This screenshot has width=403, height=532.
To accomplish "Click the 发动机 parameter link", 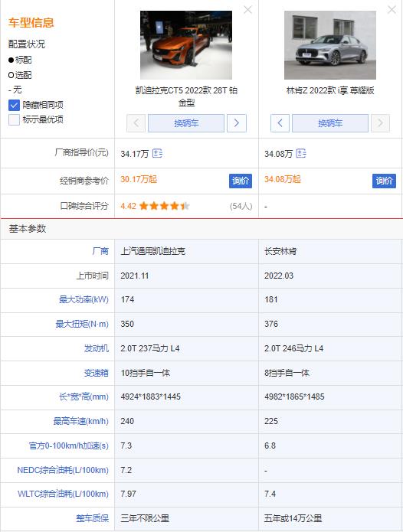I will [x=97, y=348].
